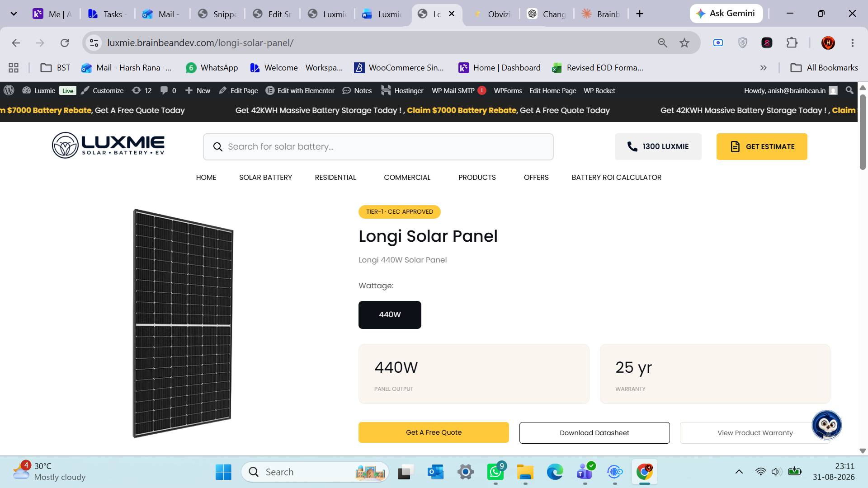The height and width of the screenshot is (488, 868).
Task: Click the page zoom magnifier in the address bar
Action: pyautogui.click(x=662, y=43)
